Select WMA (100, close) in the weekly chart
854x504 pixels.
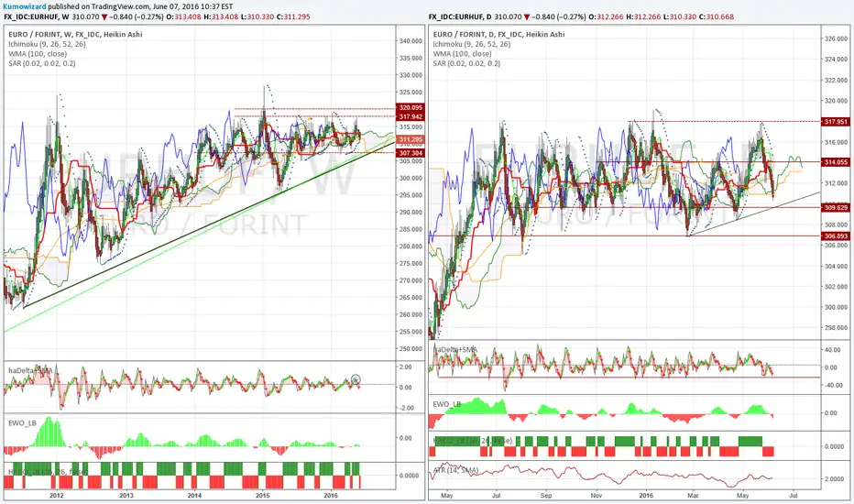[38, 54]
